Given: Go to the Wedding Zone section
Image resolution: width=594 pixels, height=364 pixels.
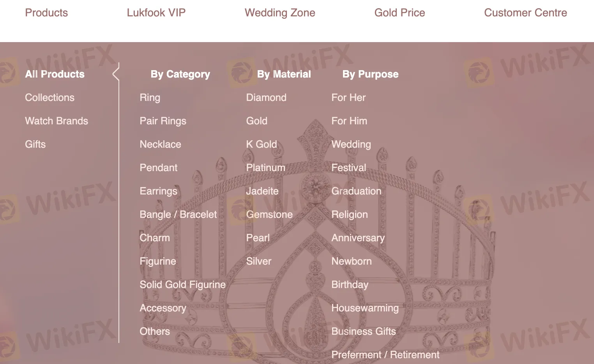Looking at the screenshot, I should (280, 12).
